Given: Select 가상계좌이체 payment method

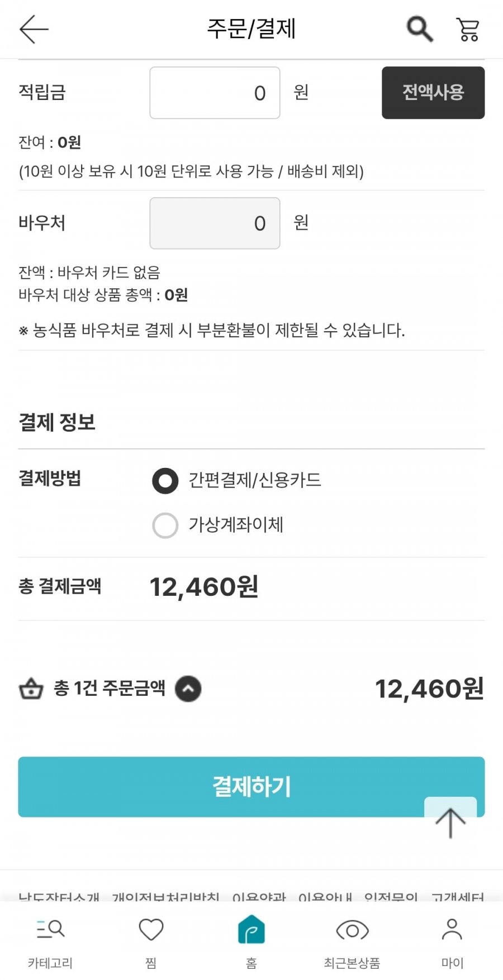Looking at the screenshot, I should coord(165,525).
